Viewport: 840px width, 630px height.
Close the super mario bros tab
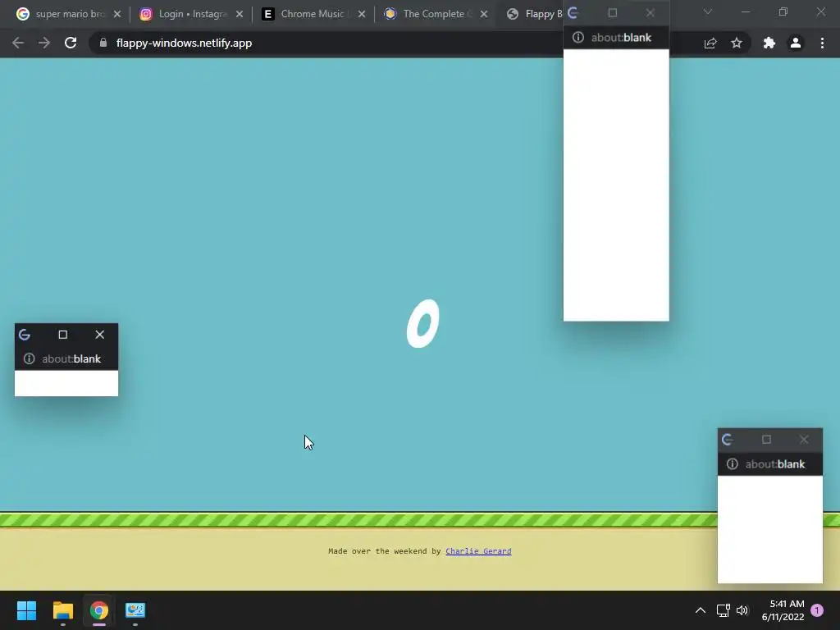coord(117,14)
